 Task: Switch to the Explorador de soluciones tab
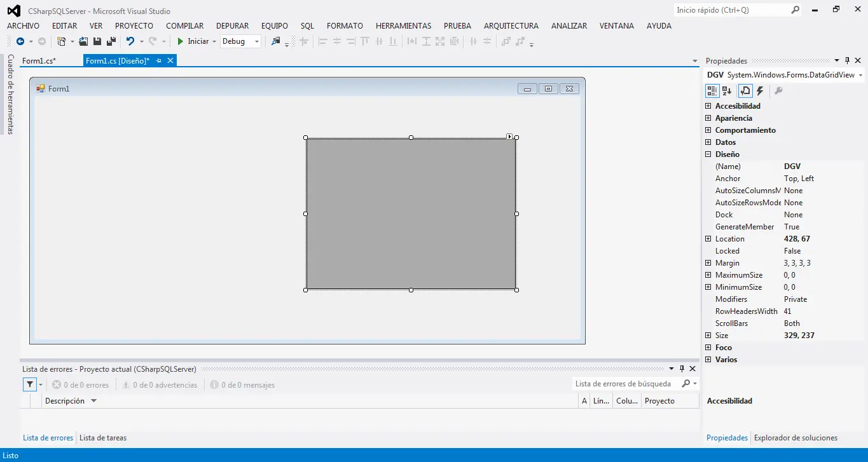click(796, 438)
